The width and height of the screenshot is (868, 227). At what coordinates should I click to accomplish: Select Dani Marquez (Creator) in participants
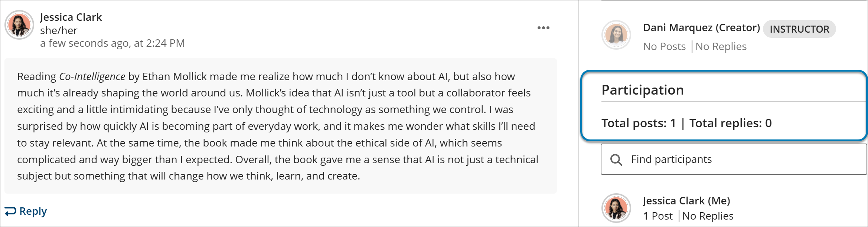click(x=701, y=27)
